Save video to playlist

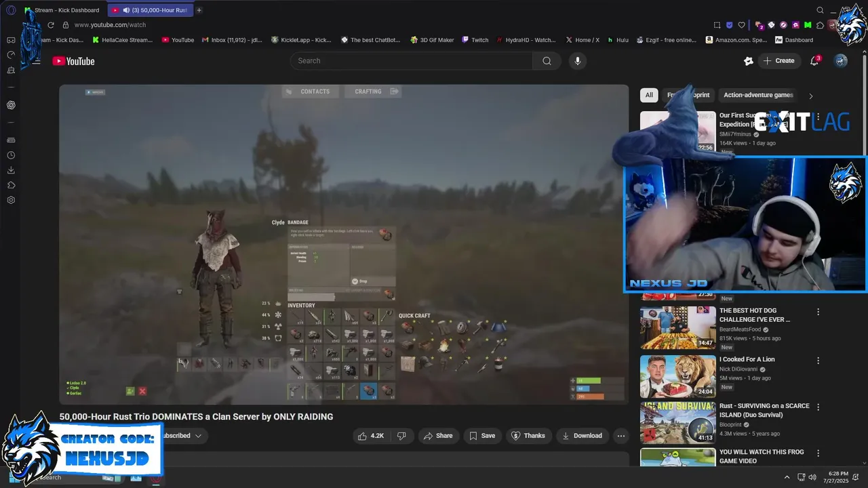pos(482,436)
